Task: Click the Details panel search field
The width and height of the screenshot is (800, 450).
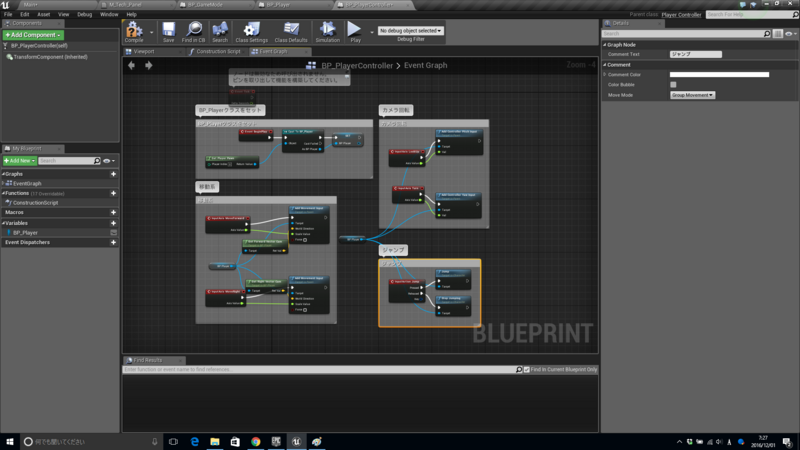Action: point(686,34)
